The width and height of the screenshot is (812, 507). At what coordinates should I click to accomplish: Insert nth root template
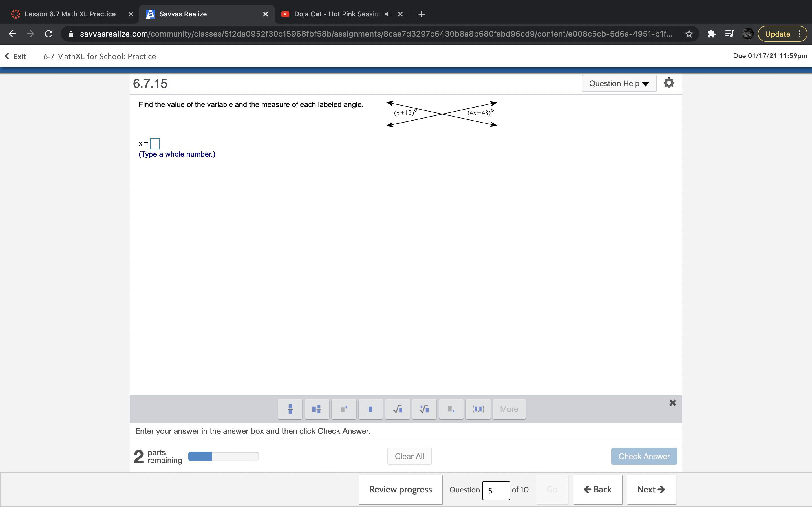tap(424, 409)
